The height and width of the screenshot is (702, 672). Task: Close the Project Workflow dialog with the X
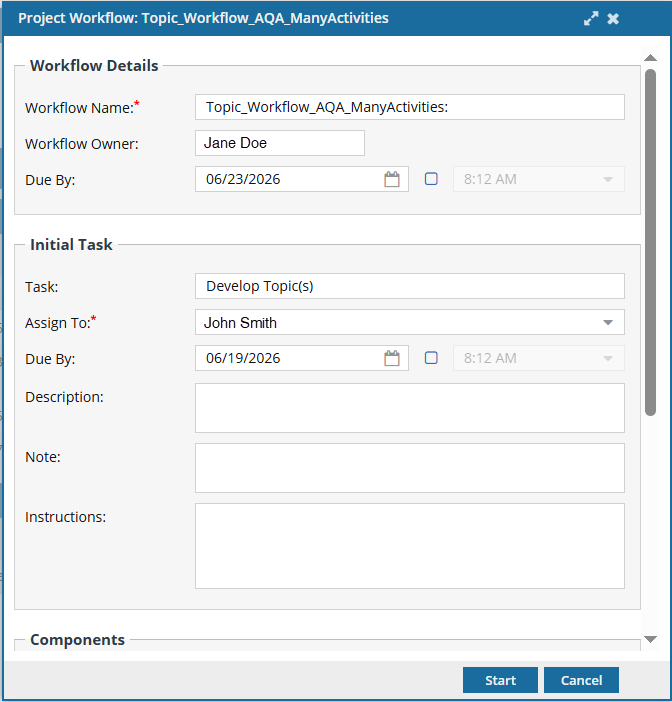tap(613, 18)
